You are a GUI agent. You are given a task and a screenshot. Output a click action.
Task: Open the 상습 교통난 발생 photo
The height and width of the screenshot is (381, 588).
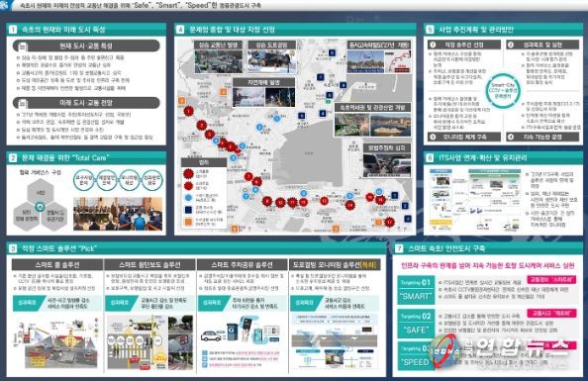[218, 61]
